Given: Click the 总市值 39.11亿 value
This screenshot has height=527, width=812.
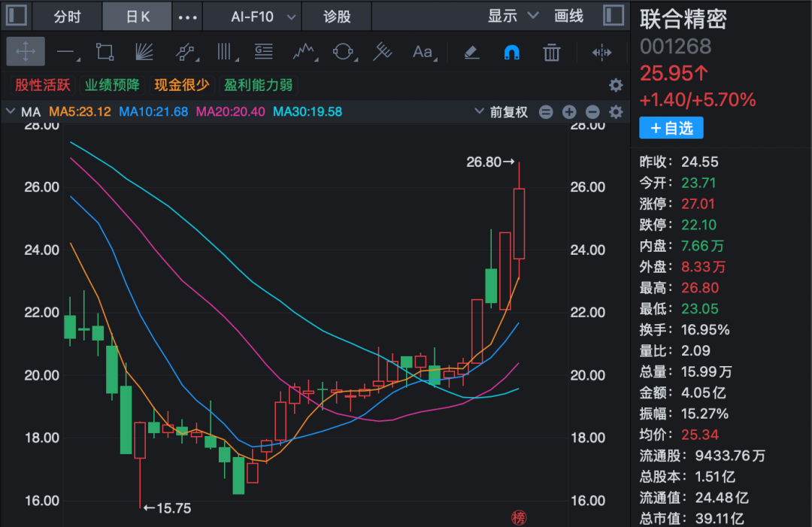Looking at the screenshot, I should click(x=720, y=518).
